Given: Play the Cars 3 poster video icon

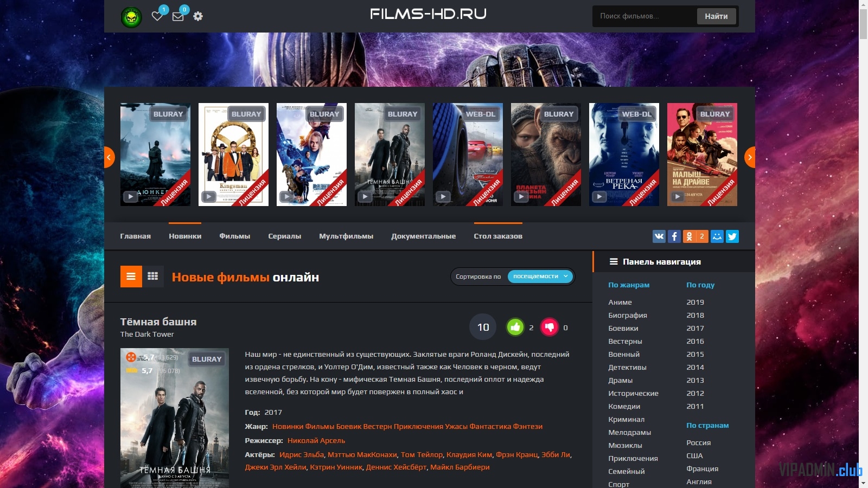Looking at the screenshot, I should click(443, 197).
